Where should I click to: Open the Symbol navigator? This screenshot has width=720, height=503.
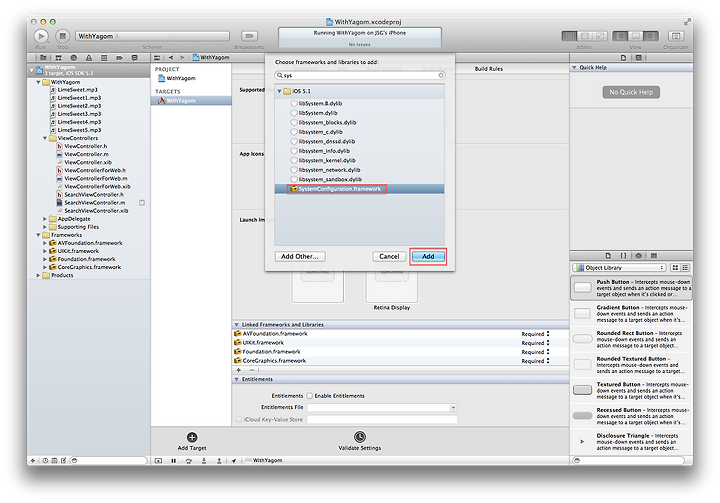(58, 58)
